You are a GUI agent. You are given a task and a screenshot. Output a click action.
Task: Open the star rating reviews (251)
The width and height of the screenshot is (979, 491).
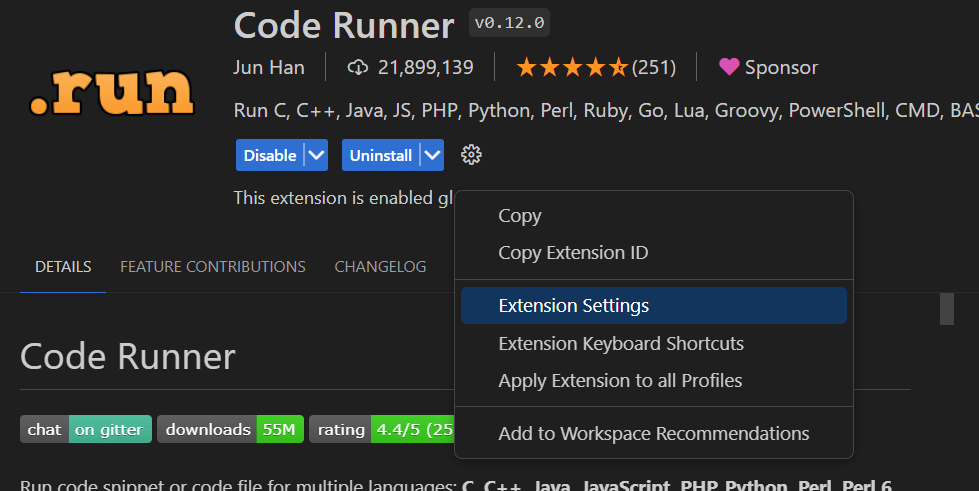point(596,67)
